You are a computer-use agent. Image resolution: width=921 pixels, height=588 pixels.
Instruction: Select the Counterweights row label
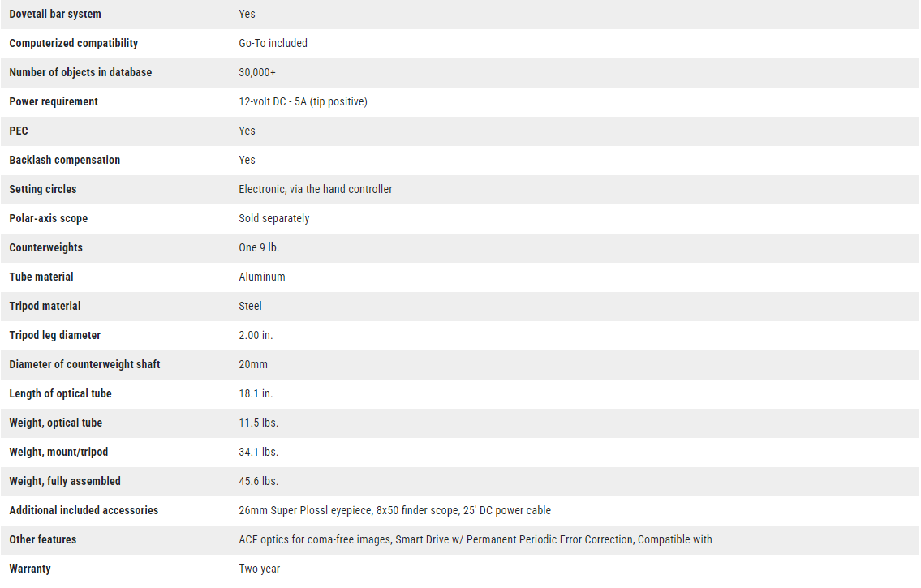(45, 247)
